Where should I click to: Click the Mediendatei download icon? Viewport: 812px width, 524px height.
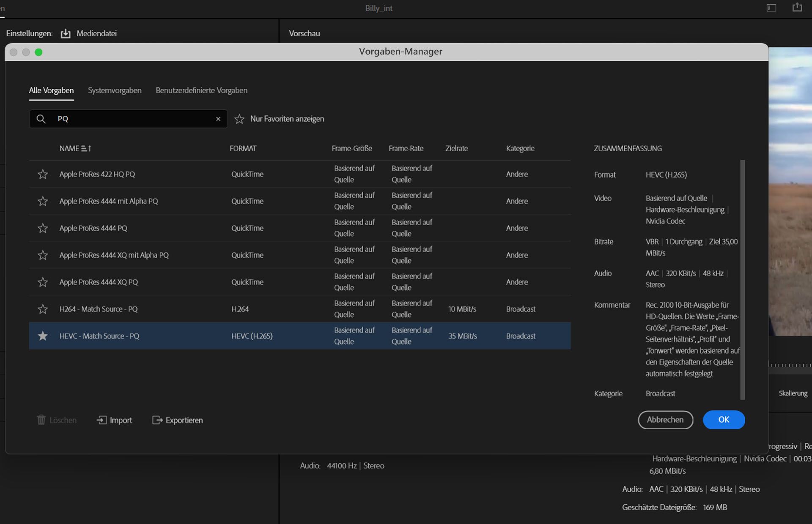tap(66, 33)
